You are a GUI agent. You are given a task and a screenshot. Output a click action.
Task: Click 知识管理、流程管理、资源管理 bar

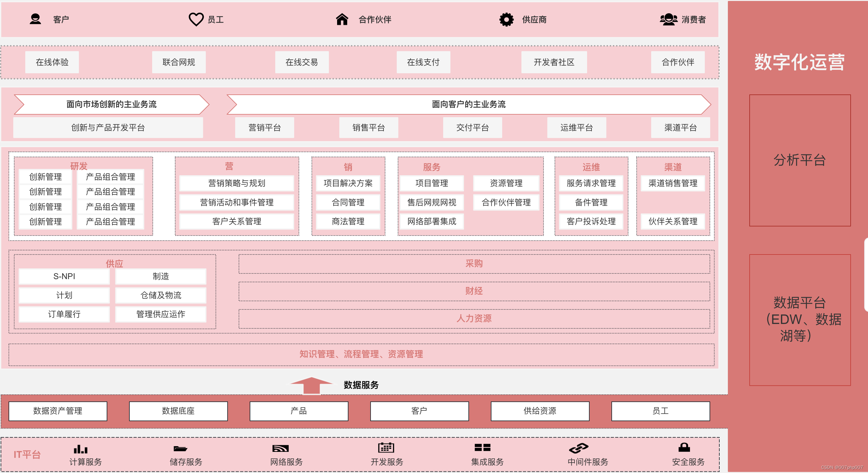click(x=361, y=355)
